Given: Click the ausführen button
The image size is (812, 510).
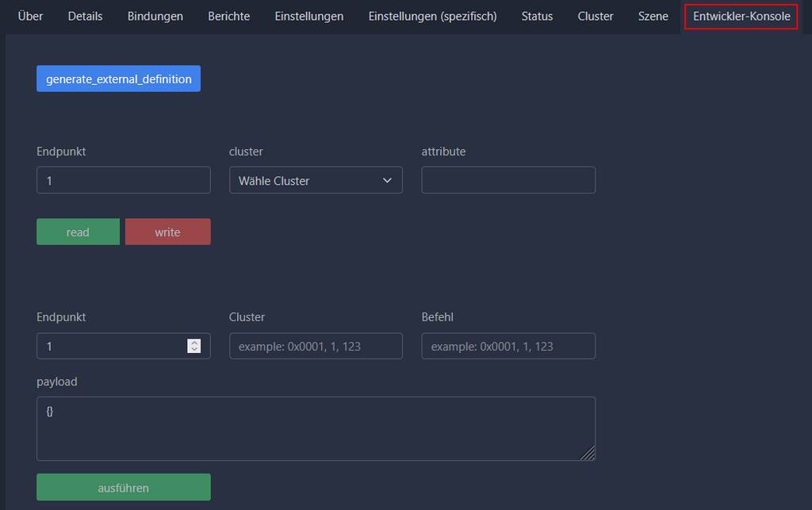Looking at the screenshot, I should point(123,487).
